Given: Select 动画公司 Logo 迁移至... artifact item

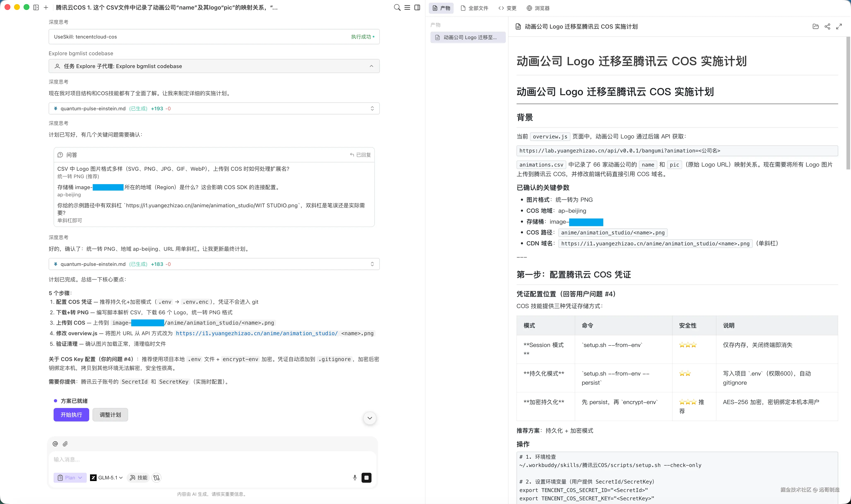Looking at the screenshot, I should click(x=468, y=37).
